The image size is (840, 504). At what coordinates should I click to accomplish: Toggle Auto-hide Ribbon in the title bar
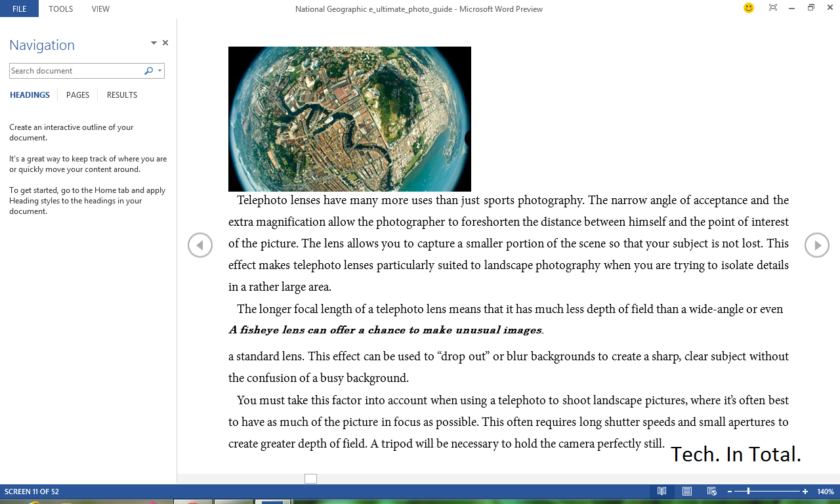point(772,9)
